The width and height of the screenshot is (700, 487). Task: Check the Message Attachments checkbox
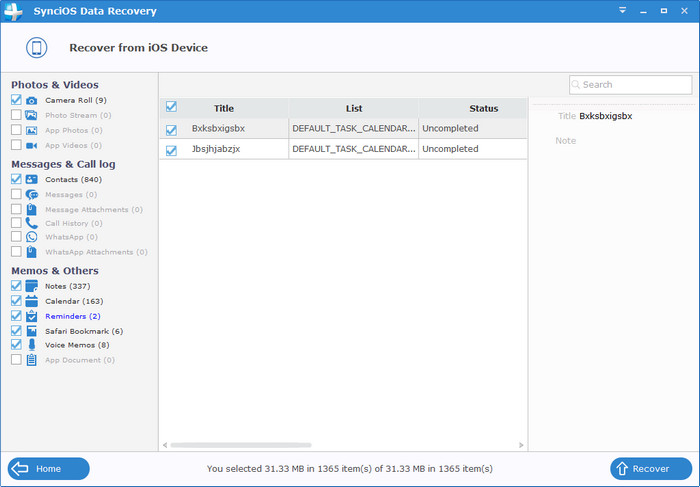pos(16,209)
